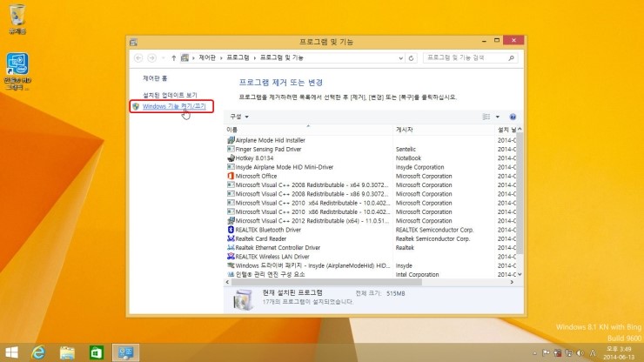Open the Recycle Bin desktop icon

17,18
